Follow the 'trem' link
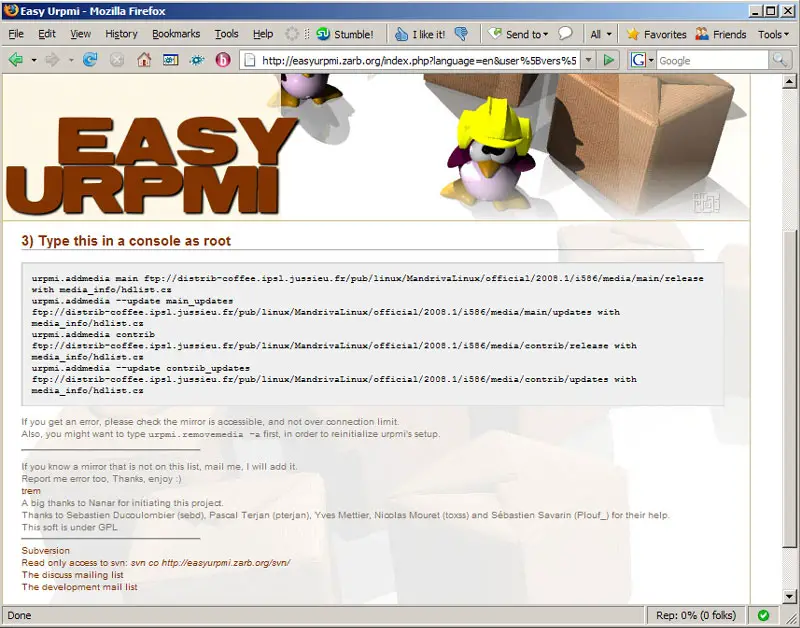This screenshot has height=628, width=800. click(x=31, y=491)
